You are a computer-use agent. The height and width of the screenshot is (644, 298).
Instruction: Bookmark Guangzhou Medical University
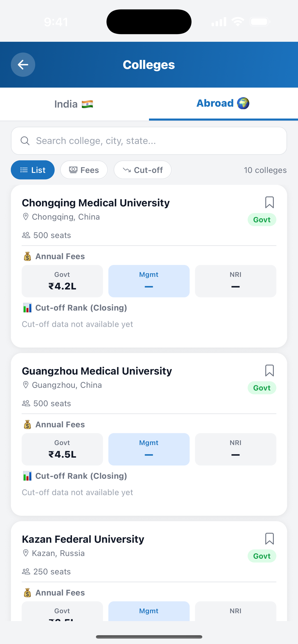point(269,370)
